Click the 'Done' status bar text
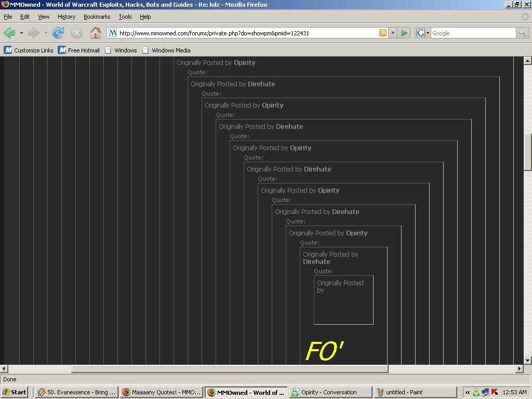The height and width of the screenshot is (399, 532). point(9,379)
